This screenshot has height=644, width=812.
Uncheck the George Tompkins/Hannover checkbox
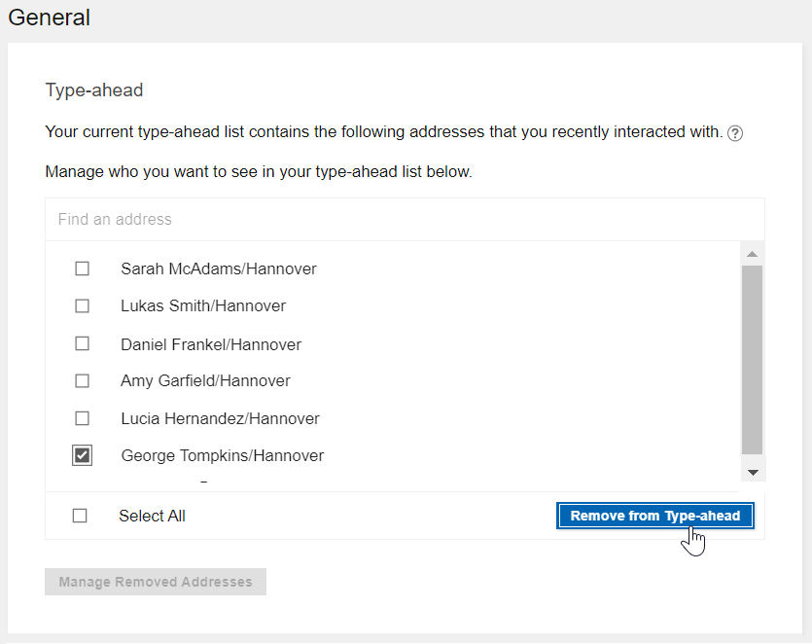pyautogui.click(x=83, y=455)
